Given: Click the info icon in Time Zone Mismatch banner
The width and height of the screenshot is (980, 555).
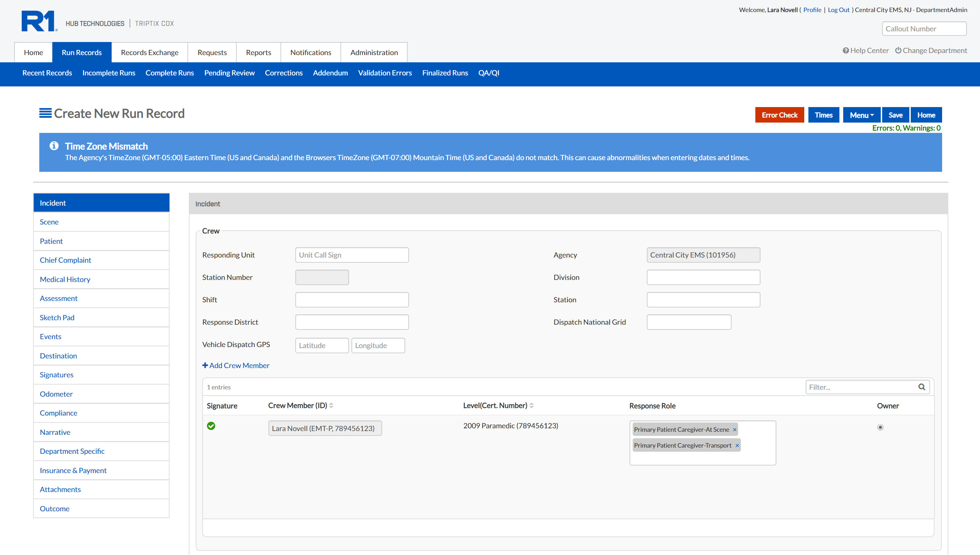Looking at the screenshot, I should coord(54,146).
